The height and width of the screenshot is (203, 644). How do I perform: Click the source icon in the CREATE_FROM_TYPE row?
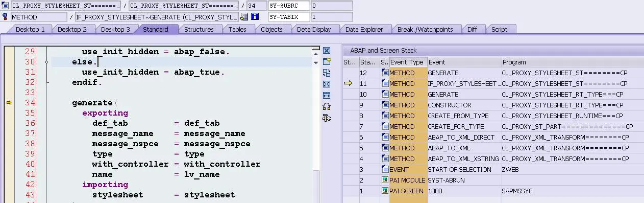[x=385, y=116]
